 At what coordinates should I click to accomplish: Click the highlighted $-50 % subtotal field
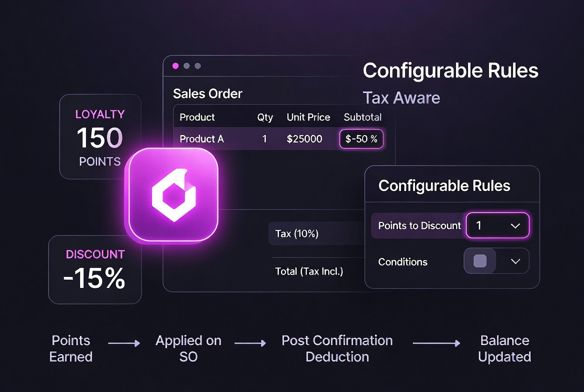361,139
